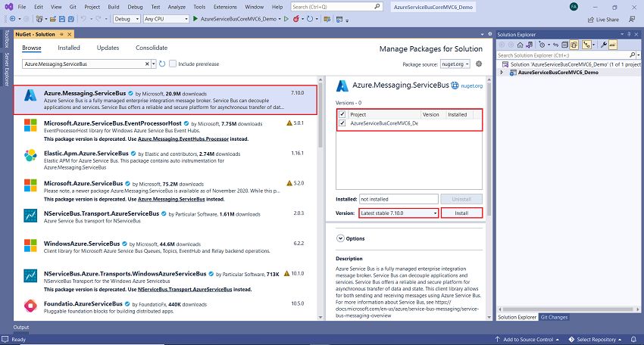Image resolution: width=644 pixels, height=345 pixels.
Task: Switch to the Updates tab
Action: [x=108, y=48]
